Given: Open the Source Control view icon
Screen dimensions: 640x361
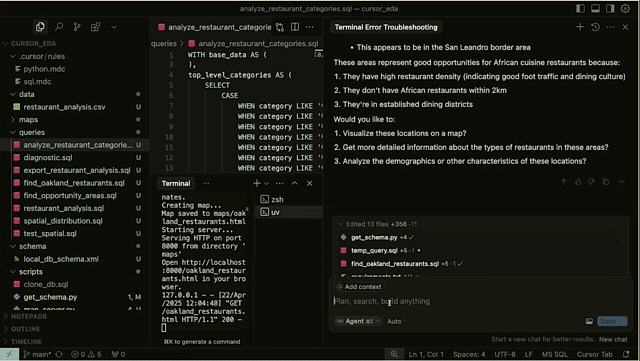Looking at the screenshot, I should click(77, 27).
